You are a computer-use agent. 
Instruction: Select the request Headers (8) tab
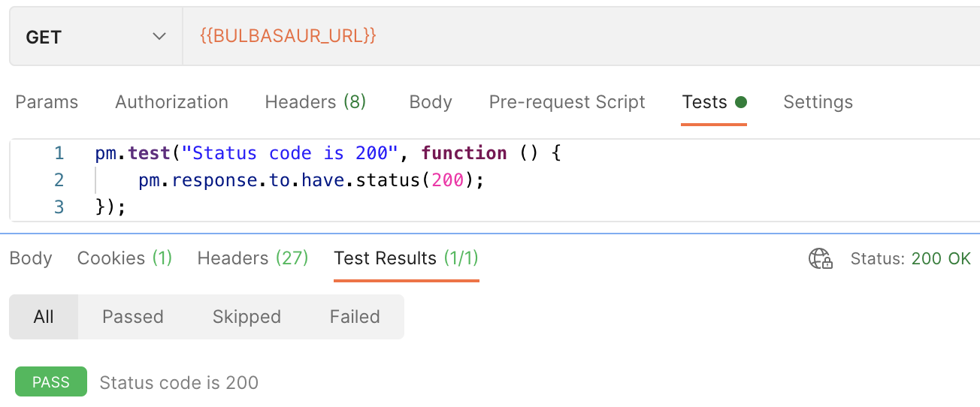[315, 102]
